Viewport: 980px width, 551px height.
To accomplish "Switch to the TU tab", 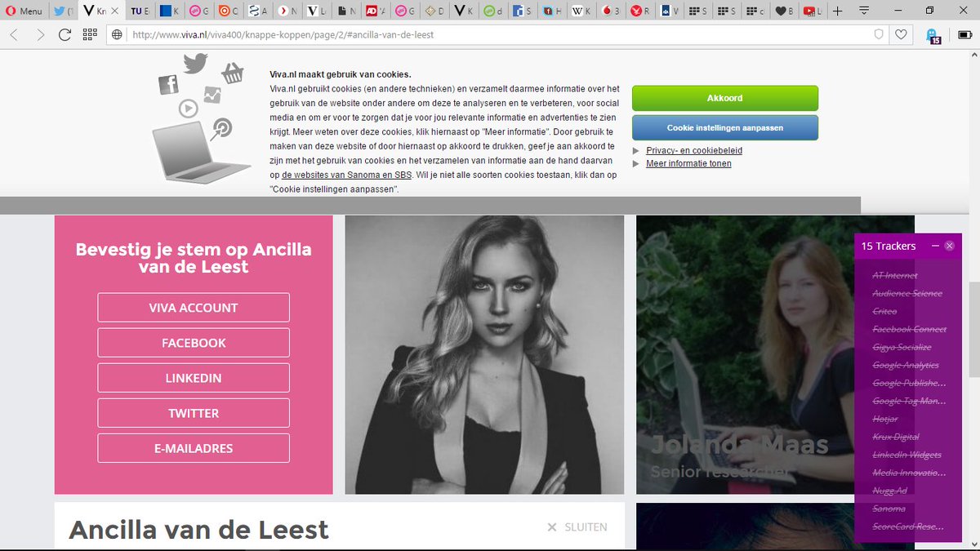I will point(140,11).
